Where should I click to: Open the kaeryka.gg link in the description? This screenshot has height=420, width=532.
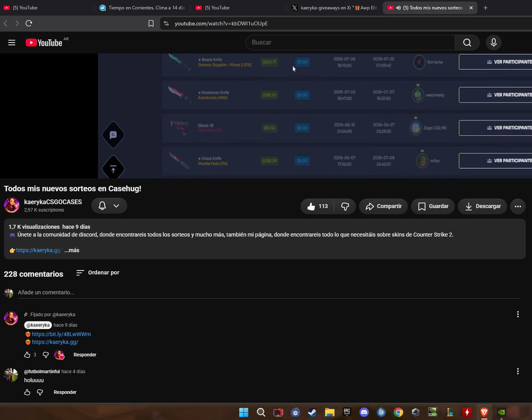click(x=39, y=251)
